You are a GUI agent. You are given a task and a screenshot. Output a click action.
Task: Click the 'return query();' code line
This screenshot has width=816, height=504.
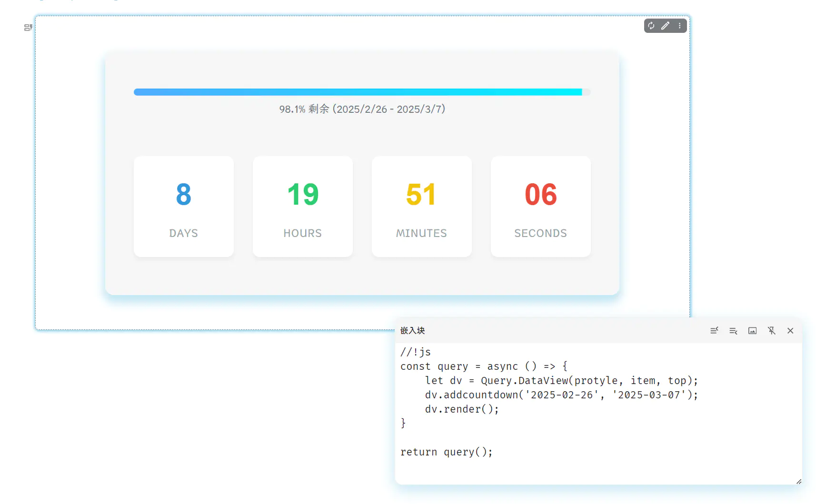point(447,452)
